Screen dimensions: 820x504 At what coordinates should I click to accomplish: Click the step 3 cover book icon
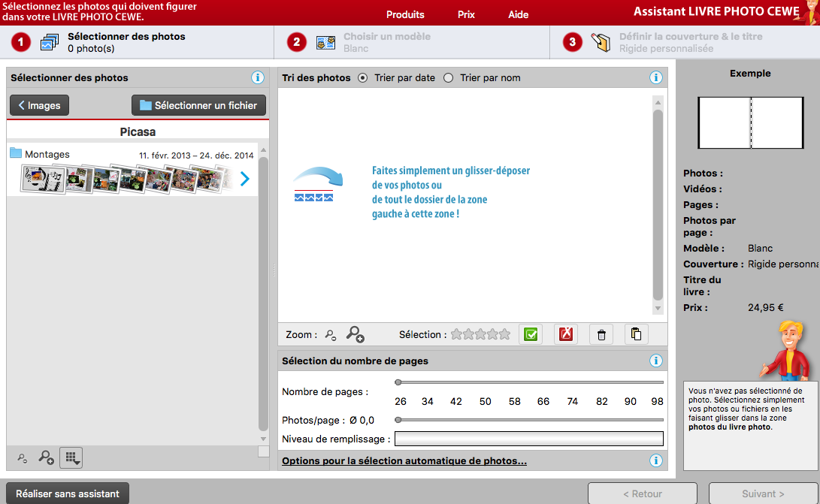pos(601,42)
